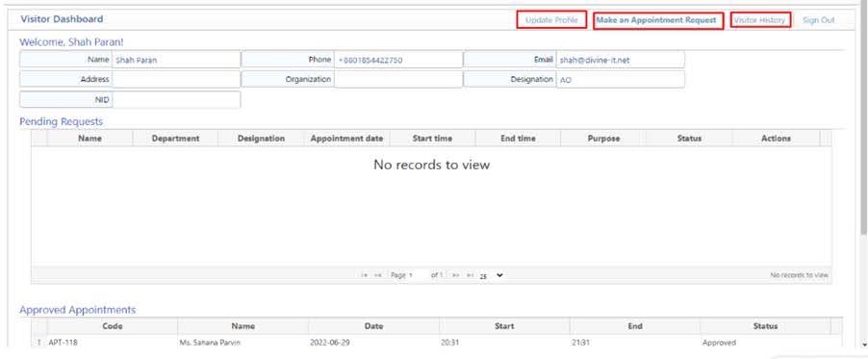
Task: Sort by Purpose column header
Action: point(603,139)
